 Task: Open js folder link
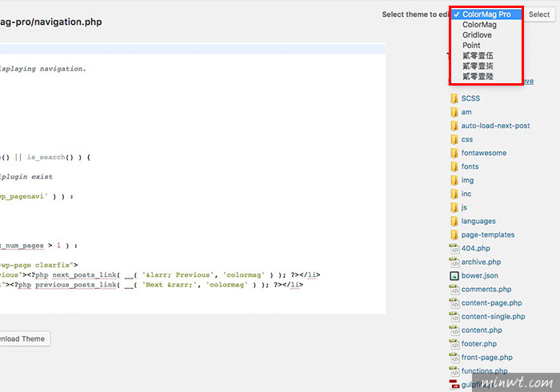[464, 207]
